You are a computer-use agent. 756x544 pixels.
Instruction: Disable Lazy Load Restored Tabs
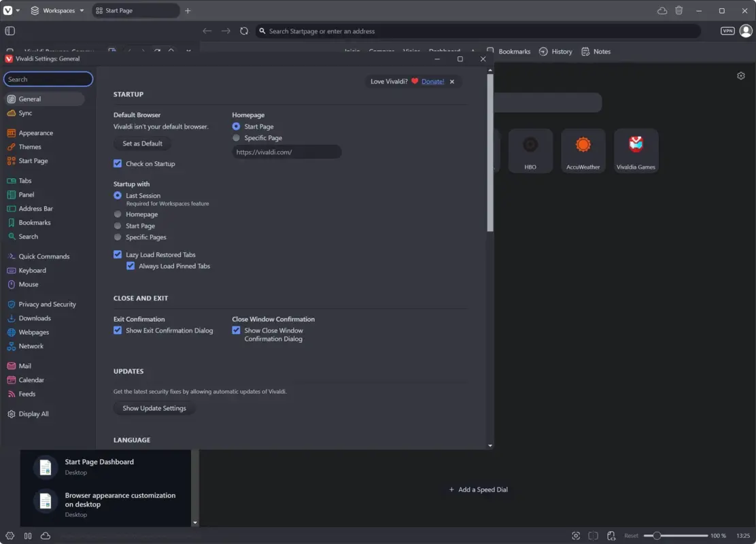pyautogui.click(x=118, y=254)
